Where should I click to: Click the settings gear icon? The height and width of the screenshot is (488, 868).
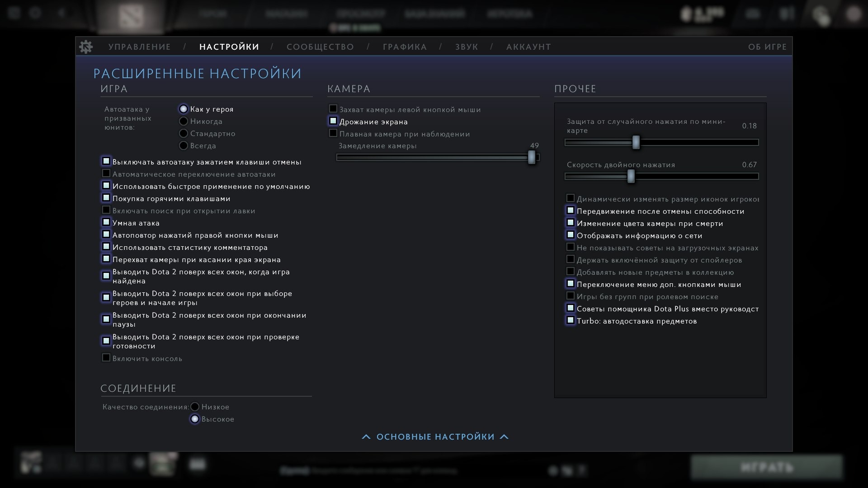[x=86, y=47]
